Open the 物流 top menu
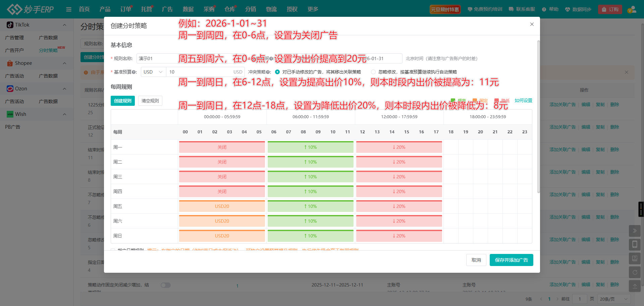 (x=271, y=9)
